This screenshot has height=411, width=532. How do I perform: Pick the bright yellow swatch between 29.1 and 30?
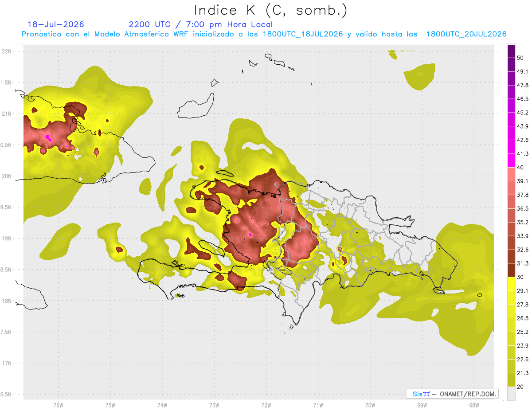coord(511,284)
